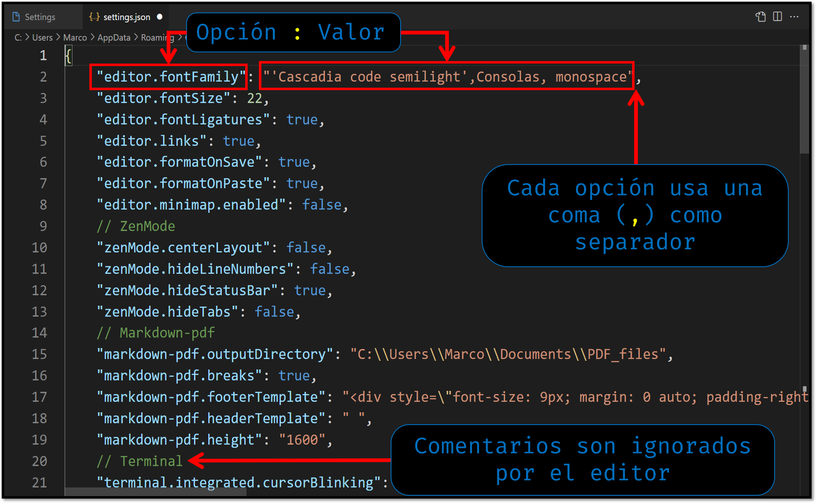The image size is (817, 504).
Task: Click the true value of editor.links
Action: (x=239, y=141)
